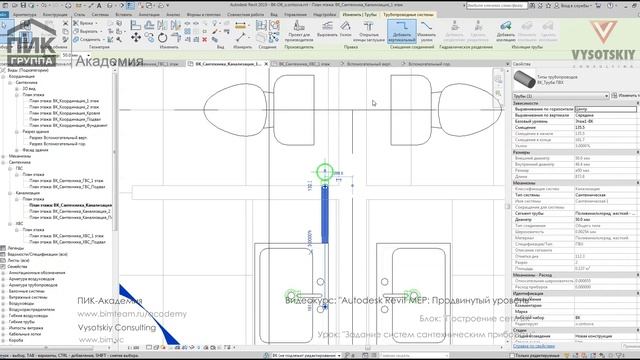The width and height of the screenshot is (640, 360).
Task: Collapse the ХВС tree node
Action: pos(10,224)
